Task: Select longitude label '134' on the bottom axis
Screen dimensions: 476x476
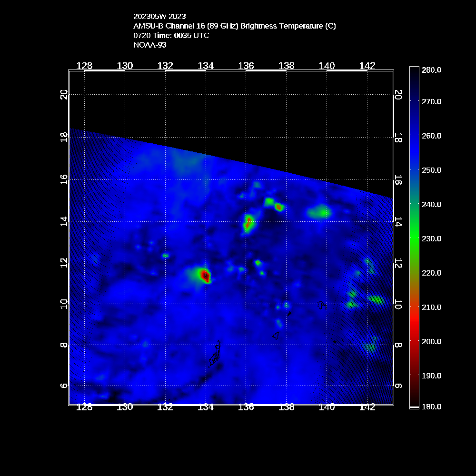Action: [206, 407]
